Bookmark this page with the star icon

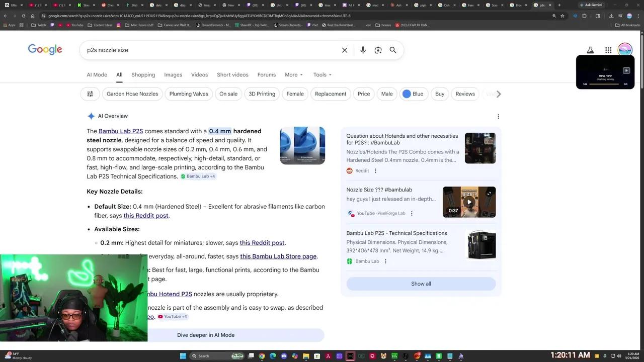pos(562,16)
